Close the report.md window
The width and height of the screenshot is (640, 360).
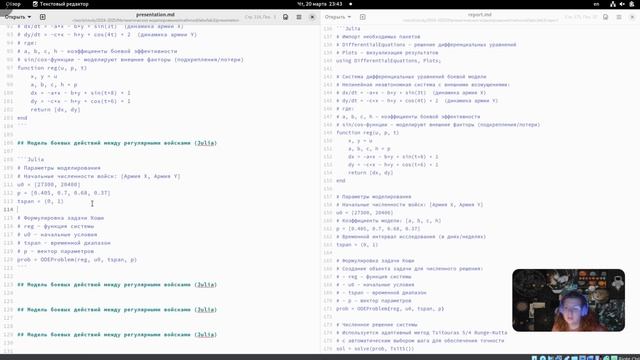pos(632,17)
